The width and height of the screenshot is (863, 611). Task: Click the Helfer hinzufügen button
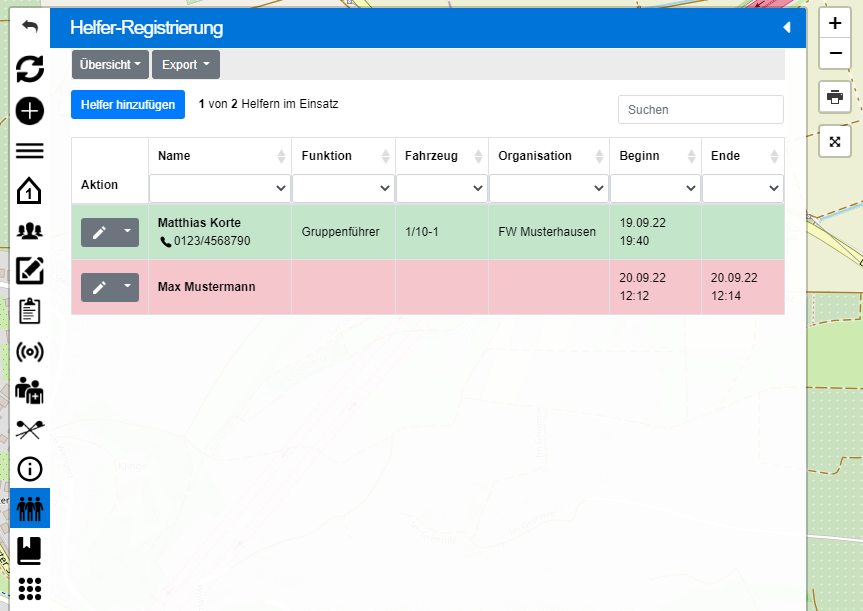point(128,105)
